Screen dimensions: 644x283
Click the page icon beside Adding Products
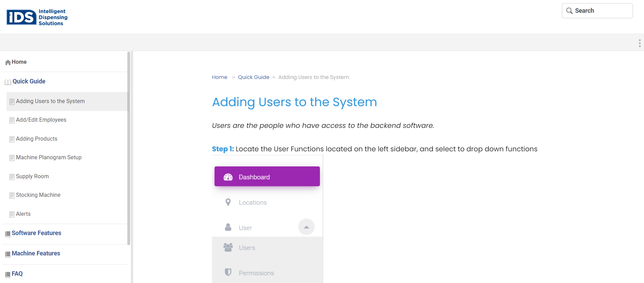(x=12, y=139)
